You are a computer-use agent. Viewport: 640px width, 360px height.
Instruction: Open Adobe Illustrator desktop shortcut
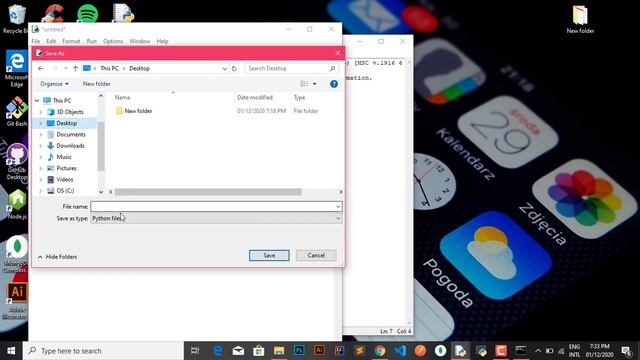(x=16, y=300)
